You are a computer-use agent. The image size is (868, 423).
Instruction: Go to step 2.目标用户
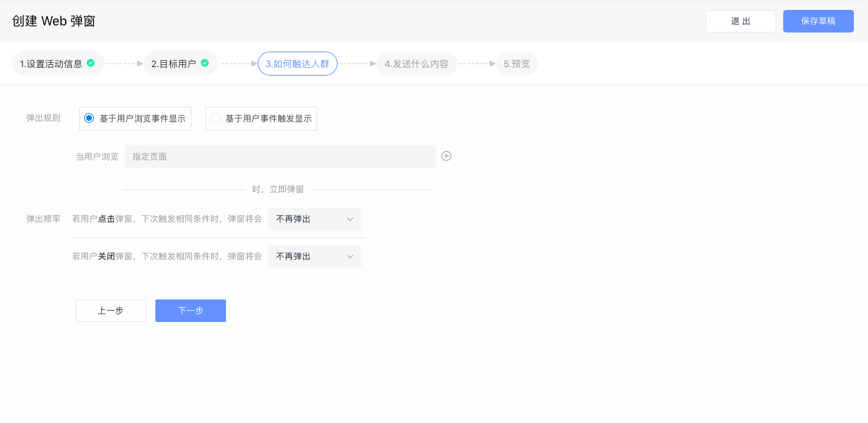tap(181, 64)
